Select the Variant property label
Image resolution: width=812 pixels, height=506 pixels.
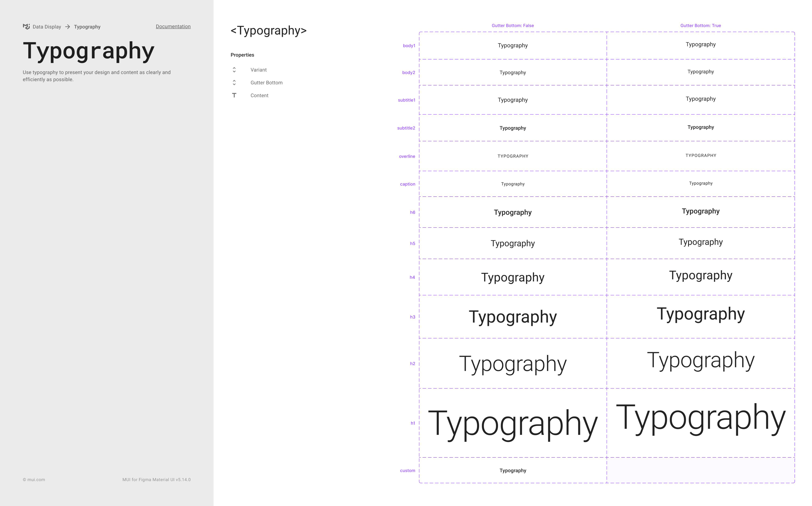(x=258, y=70)
